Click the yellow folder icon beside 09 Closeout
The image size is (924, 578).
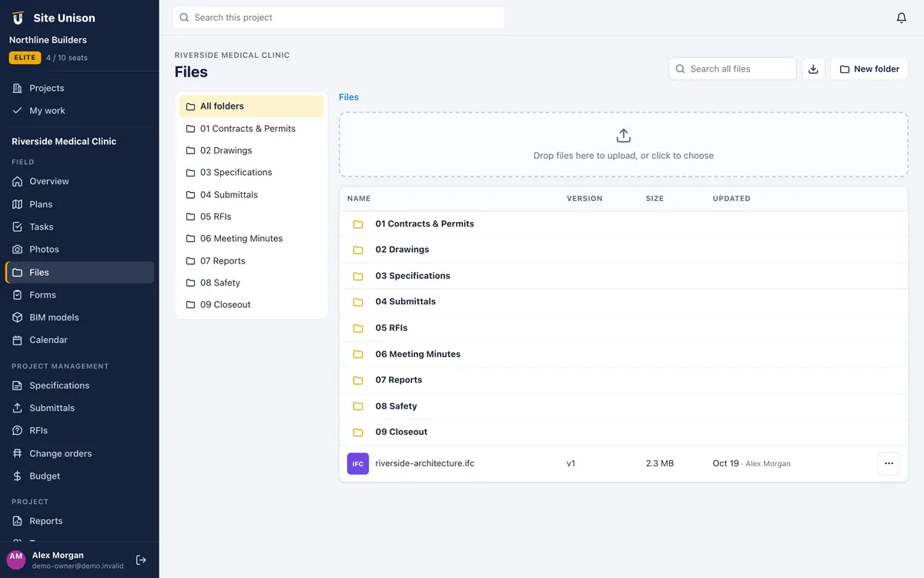pos(358,432)
